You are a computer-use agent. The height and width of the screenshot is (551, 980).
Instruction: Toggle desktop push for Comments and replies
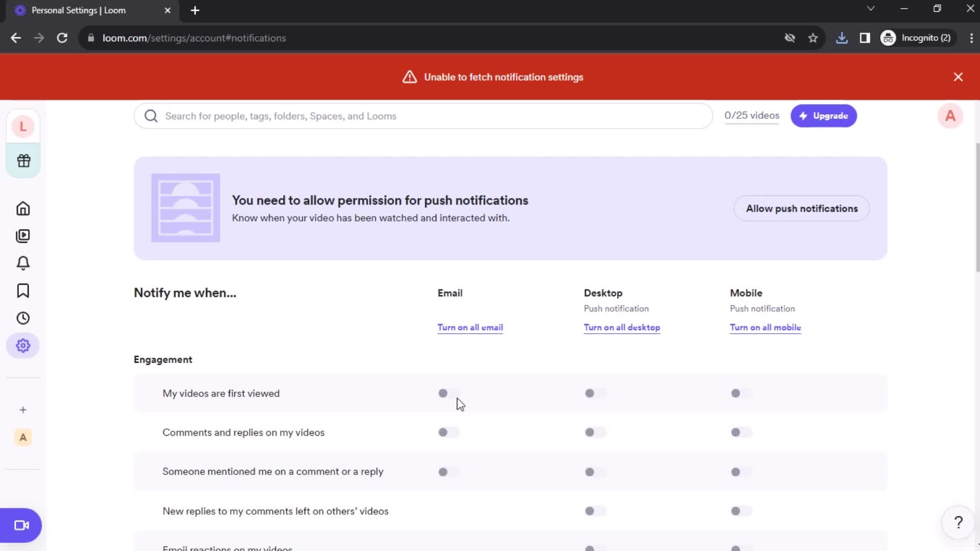(x=595, y=433)
